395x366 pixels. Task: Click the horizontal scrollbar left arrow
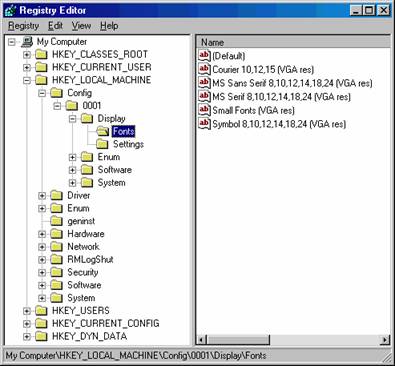tap(201, 340)
